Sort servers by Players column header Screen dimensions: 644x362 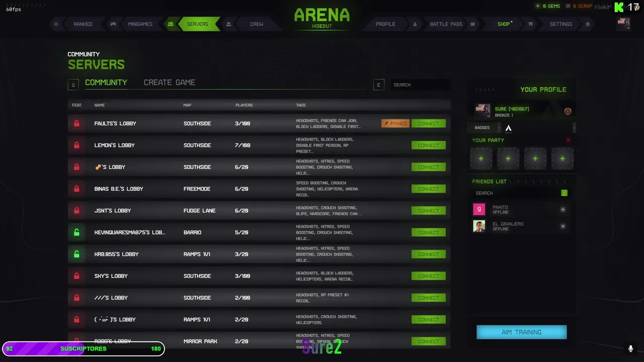pos(244,105)
